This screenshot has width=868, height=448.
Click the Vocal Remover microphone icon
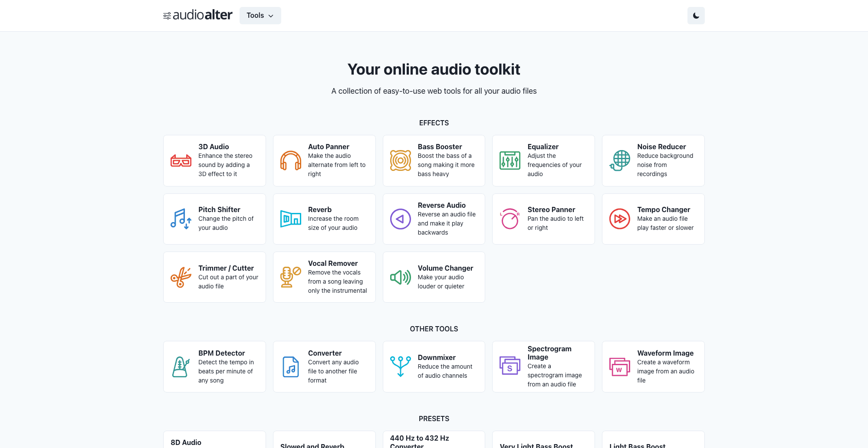pos(291,277)
